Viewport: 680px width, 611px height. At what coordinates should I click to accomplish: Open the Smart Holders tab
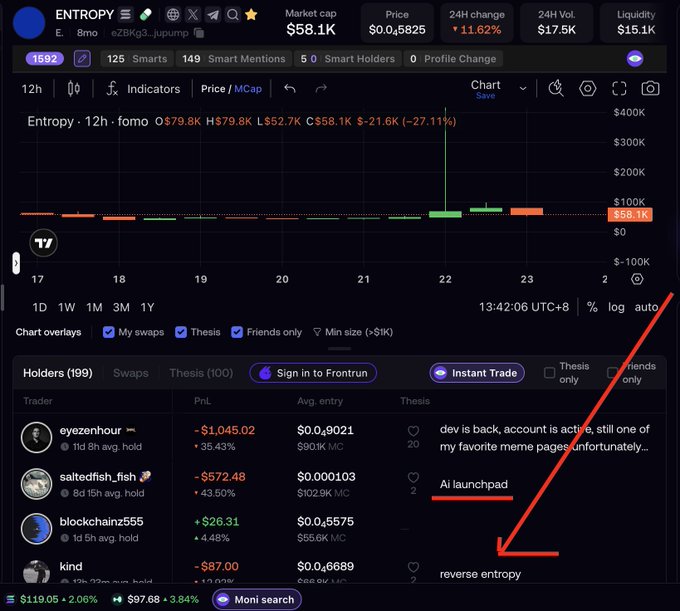point(348,59)
